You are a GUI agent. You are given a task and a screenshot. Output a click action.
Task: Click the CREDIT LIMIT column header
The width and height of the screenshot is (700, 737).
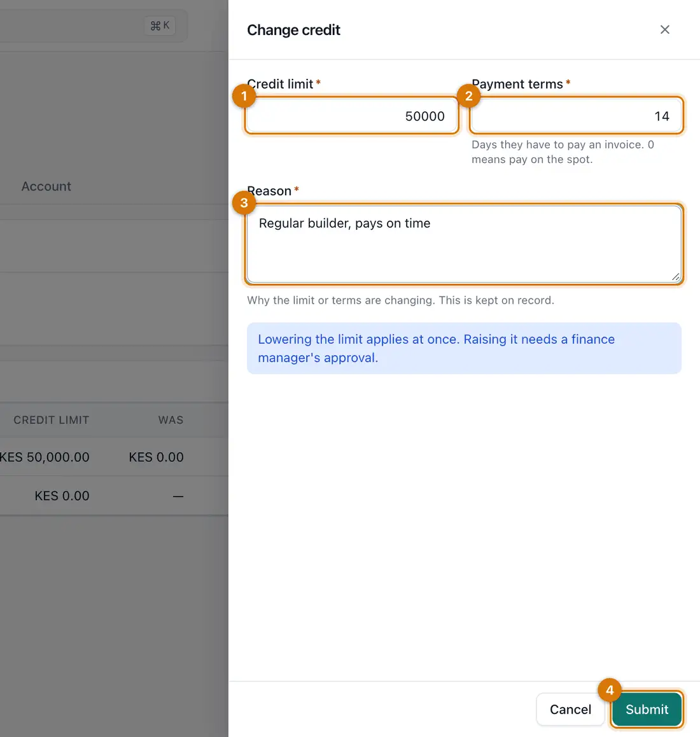(52, 419)
